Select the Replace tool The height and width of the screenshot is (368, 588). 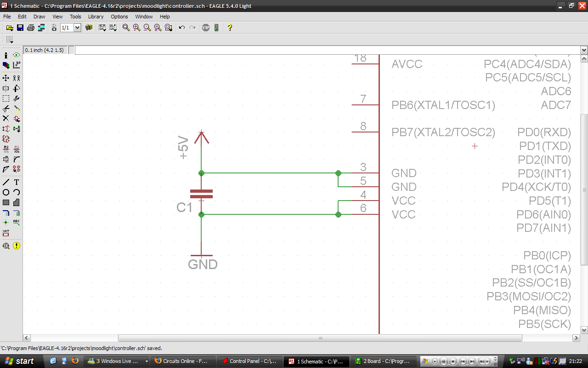(6, 139)
